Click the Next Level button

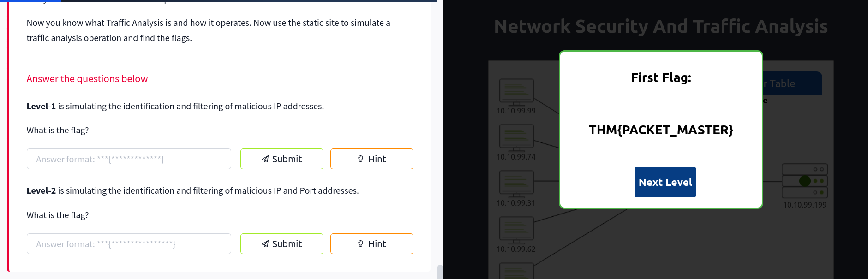pyautogui.click(x=665, y=182)
